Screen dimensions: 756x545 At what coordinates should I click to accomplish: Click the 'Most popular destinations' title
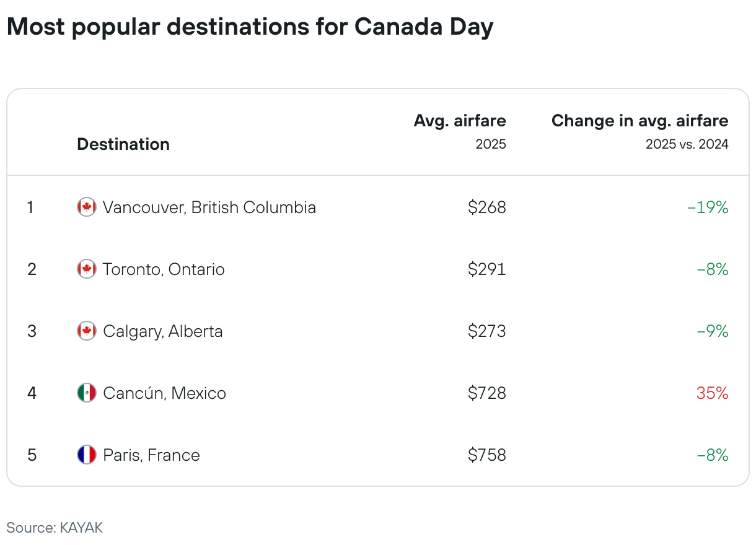[250, 27]
